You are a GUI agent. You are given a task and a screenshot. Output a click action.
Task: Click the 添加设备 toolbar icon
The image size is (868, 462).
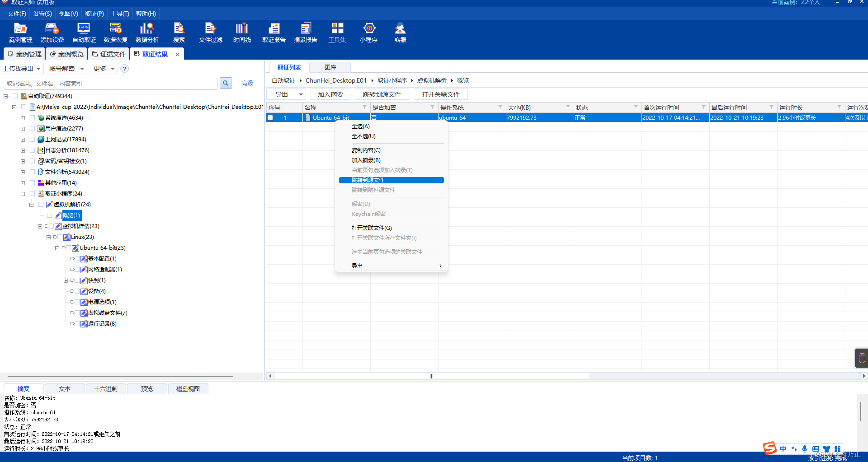[52, 33]
